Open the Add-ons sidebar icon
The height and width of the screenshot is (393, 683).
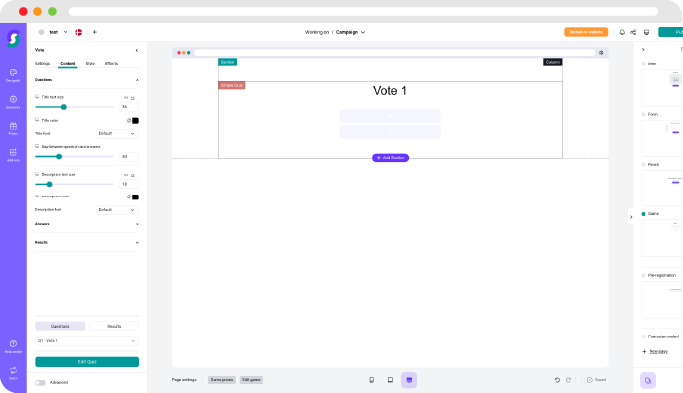13,155
